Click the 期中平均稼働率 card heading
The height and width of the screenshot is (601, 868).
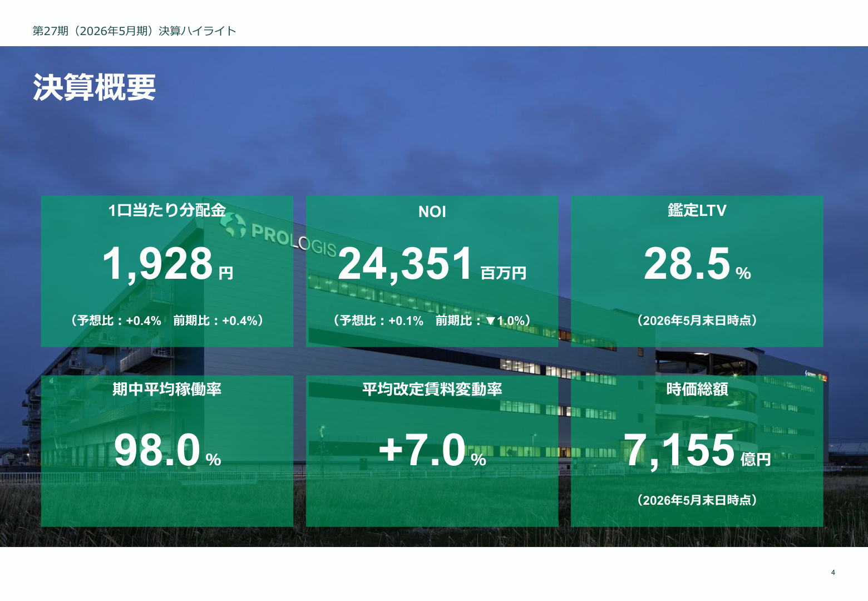167,389
